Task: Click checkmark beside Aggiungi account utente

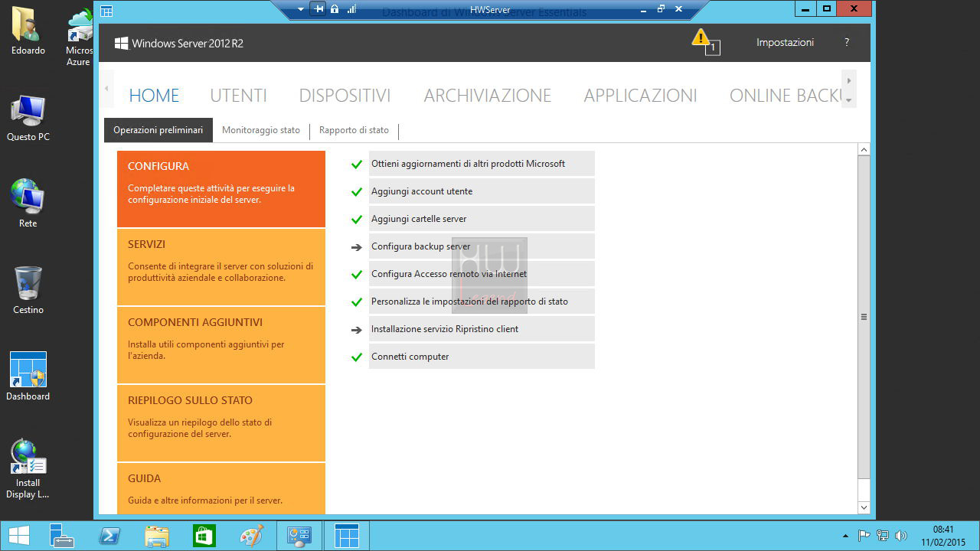Action: [356, 191]
